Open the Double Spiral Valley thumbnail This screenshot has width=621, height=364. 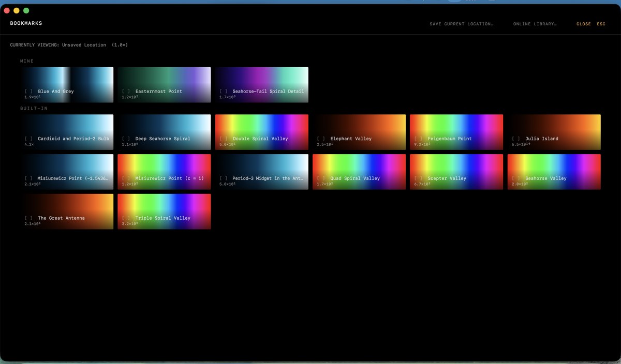[x=262, y=132]
